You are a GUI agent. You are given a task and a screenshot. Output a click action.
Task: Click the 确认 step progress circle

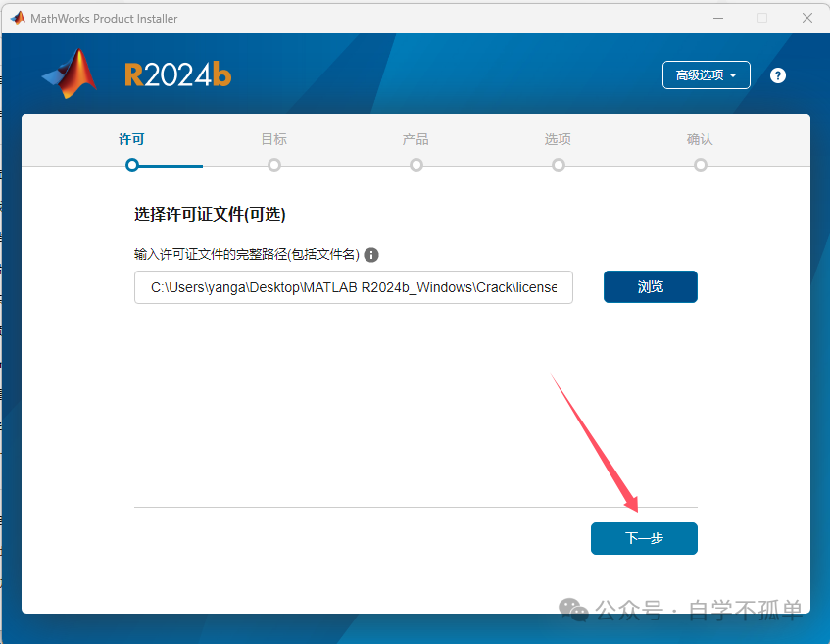[x=701, y=165]
